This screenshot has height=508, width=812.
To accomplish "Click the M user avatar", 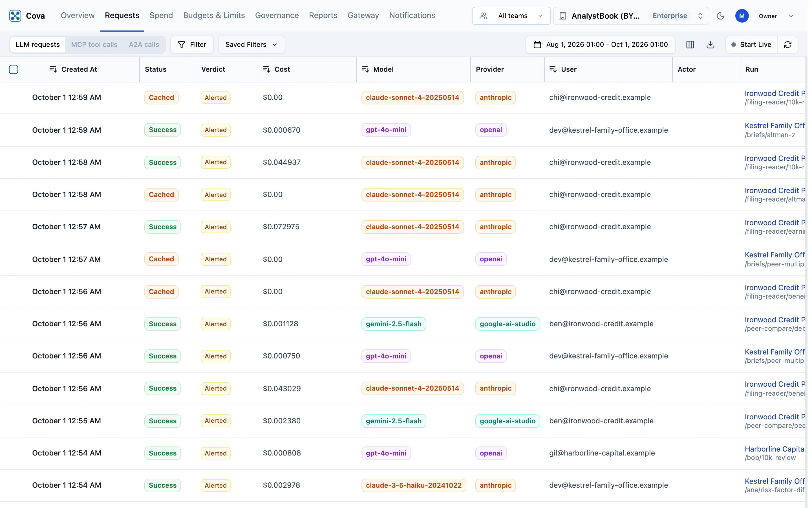I will [742, 16].
